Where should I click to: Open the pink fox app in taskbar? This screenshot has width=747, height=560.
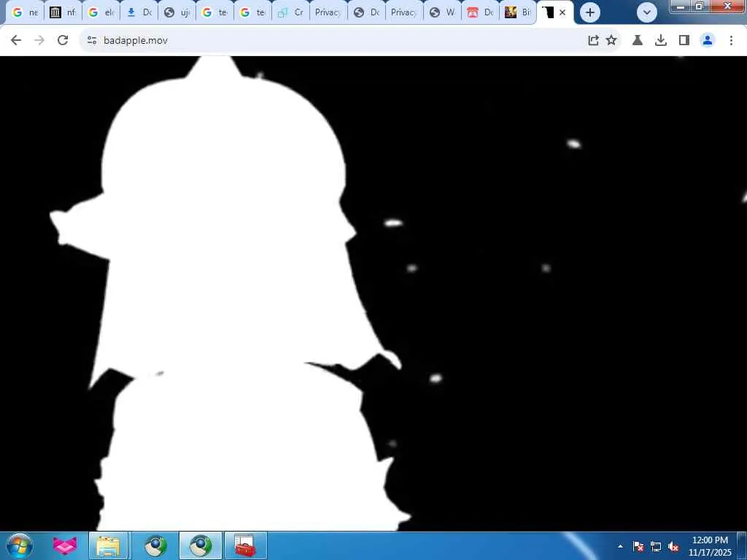point(65,545)
